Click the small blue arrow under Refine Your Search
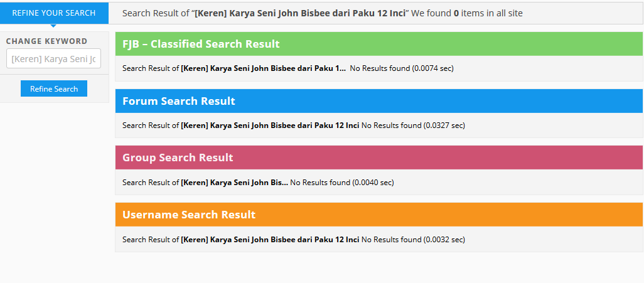This screenshot has height=283, width=644. [53, 26]
